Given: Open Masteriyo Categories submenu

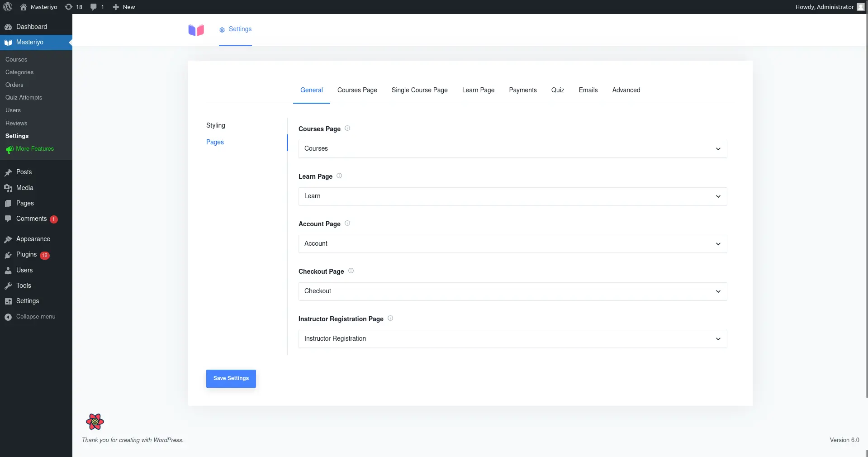Looking at the screenshot, I should [19, 72].
